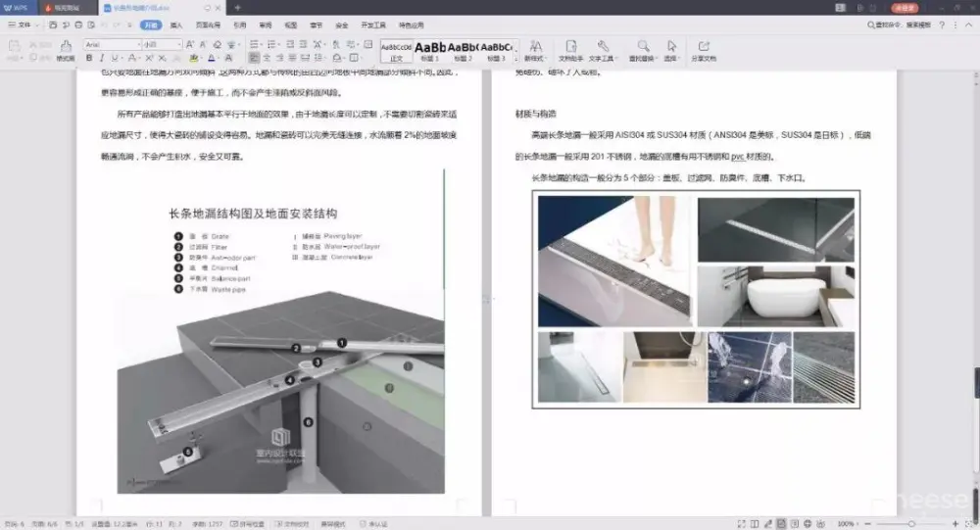Switch to the 页面布局 ribbon tab
The height and width of the screenshot is (530, 980).
(208, 25)
